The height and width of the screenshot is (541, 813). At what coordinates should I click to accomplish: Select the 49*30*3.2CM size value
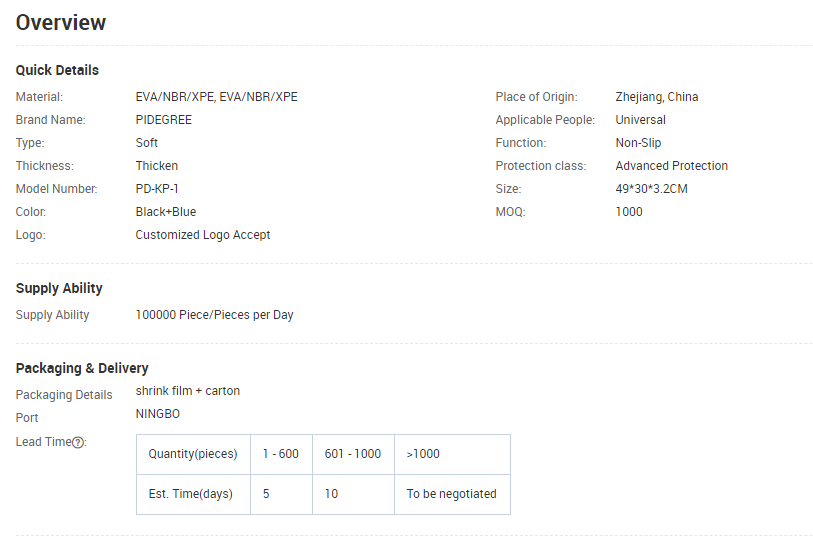tap(651, 189)
